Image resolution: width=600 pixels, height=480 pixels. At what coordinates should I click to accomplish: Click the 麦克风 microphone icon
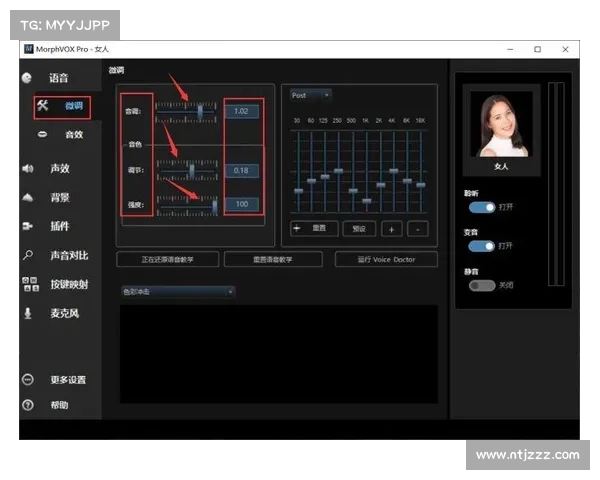tap(28, 313)
